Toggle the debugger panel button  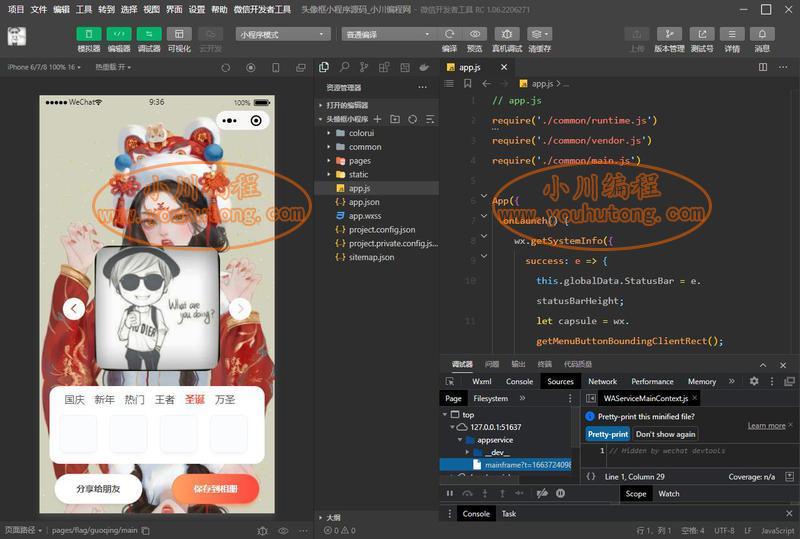(149, 34)
